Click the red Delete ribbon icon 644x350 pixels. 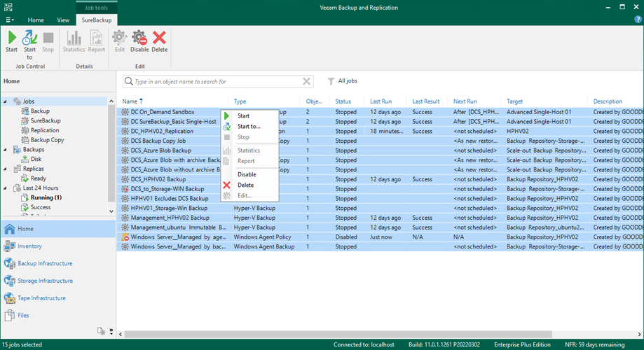(x=159, y=38)
